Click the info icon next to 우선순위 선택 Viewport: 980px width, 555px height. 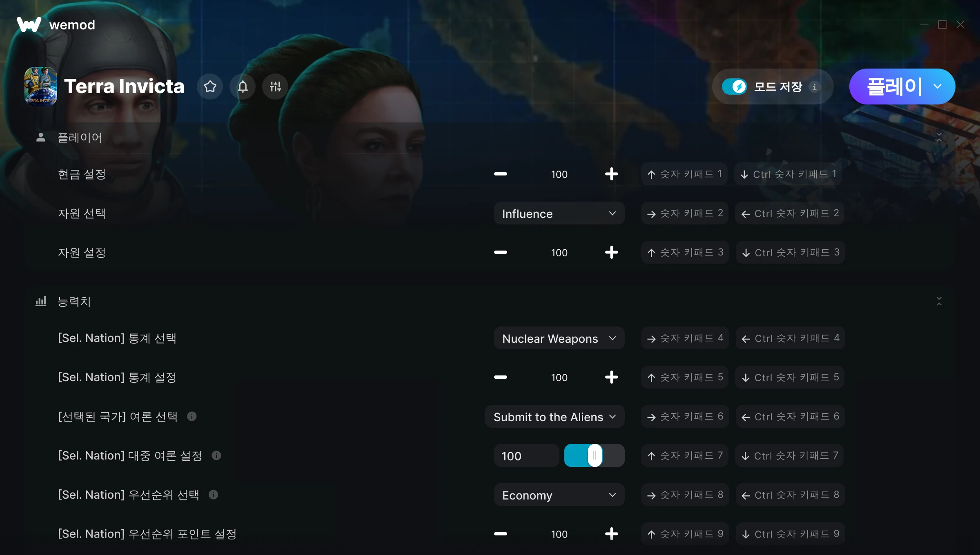click(x=214, y=495)
